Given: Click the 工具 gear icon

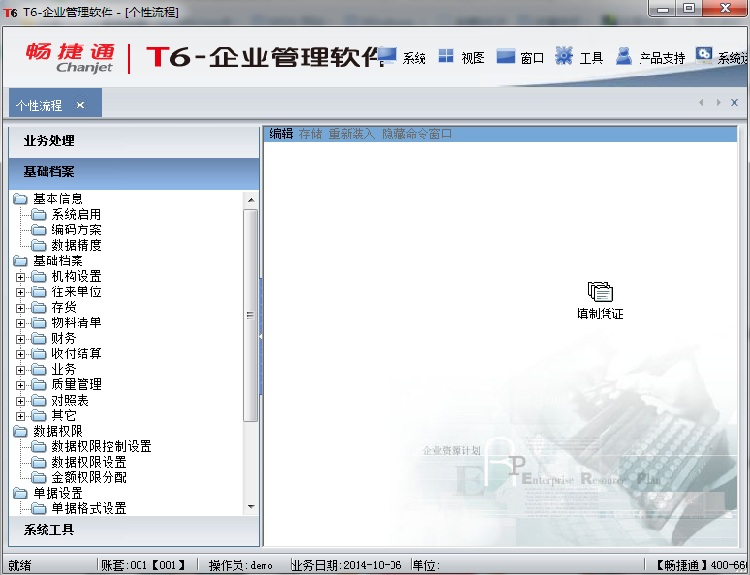Looking at the screenshot, I should 564,56.
